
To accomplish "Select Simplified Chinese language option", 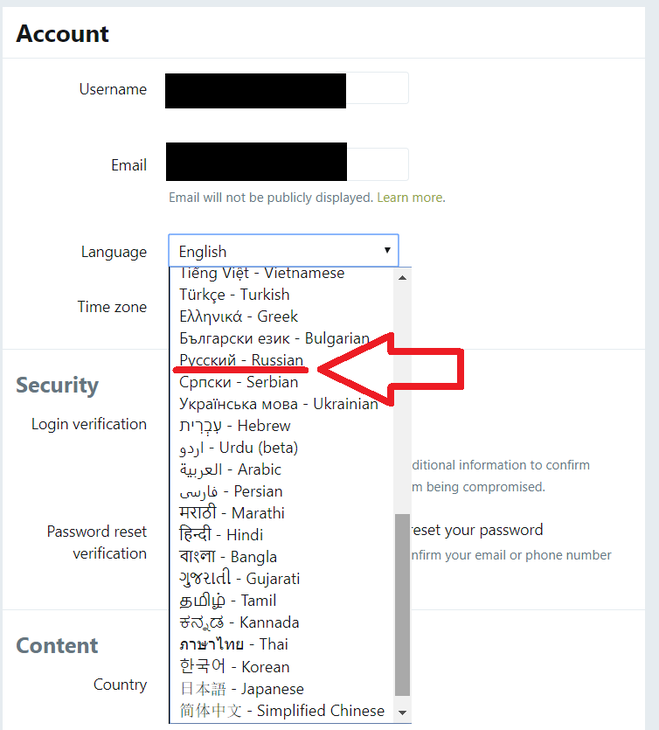I will coord(281,711).
